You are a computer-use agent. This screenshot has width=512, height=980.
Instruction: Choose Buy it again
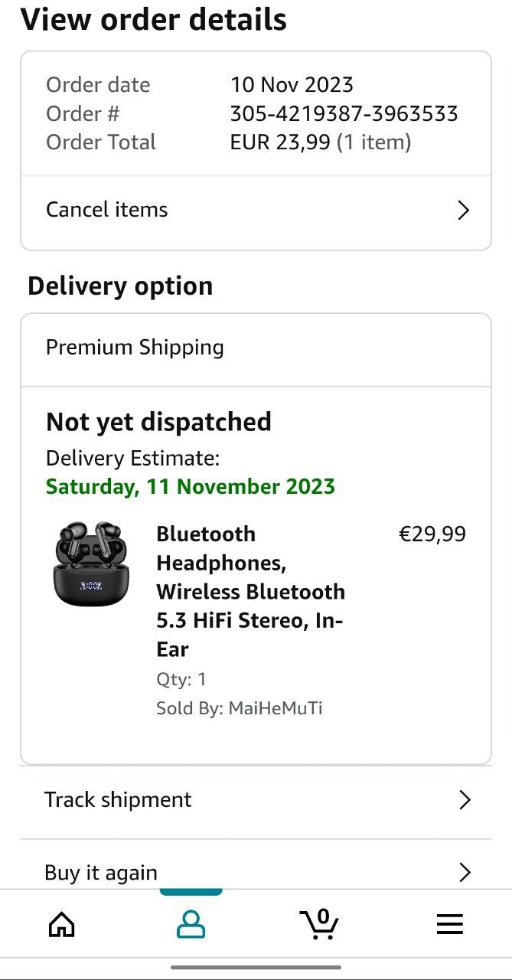point(101,873)
